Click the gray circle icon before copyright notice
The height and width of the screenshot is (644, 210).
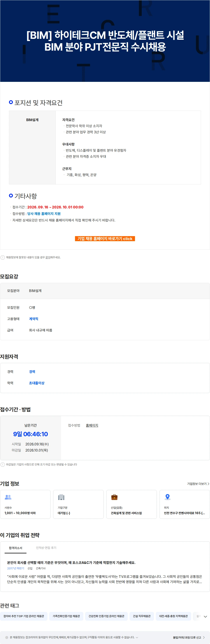pos(7,637)
